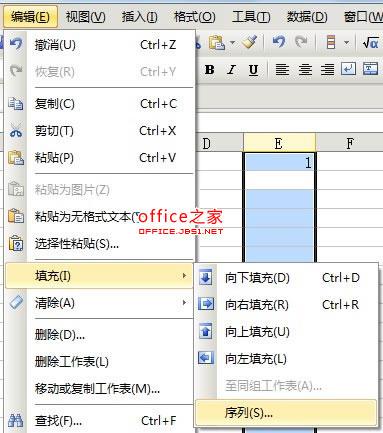This screenshot has height=433, width=383.
Task: Click cell E1 containing 1
Action: pos(279,162)
